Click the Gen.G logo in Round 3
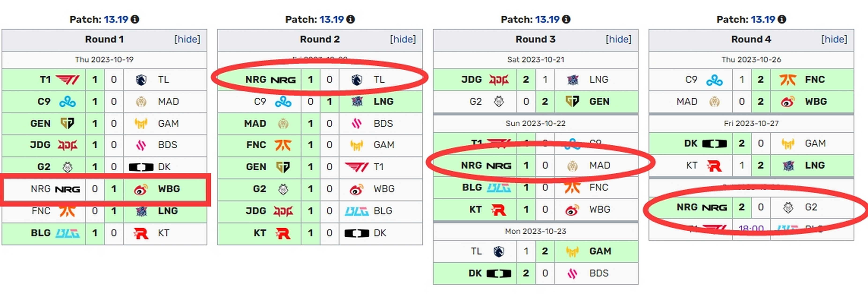 572,101
